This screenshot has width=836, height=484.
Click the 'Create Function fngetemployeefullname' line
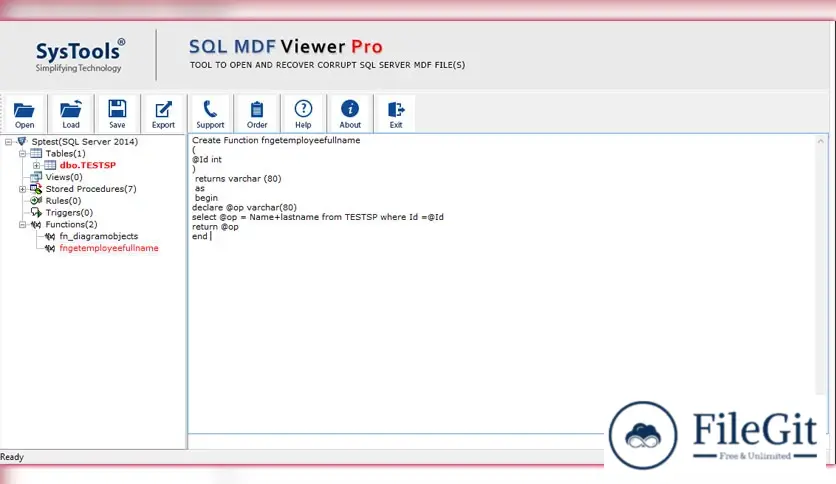point(276,140)
